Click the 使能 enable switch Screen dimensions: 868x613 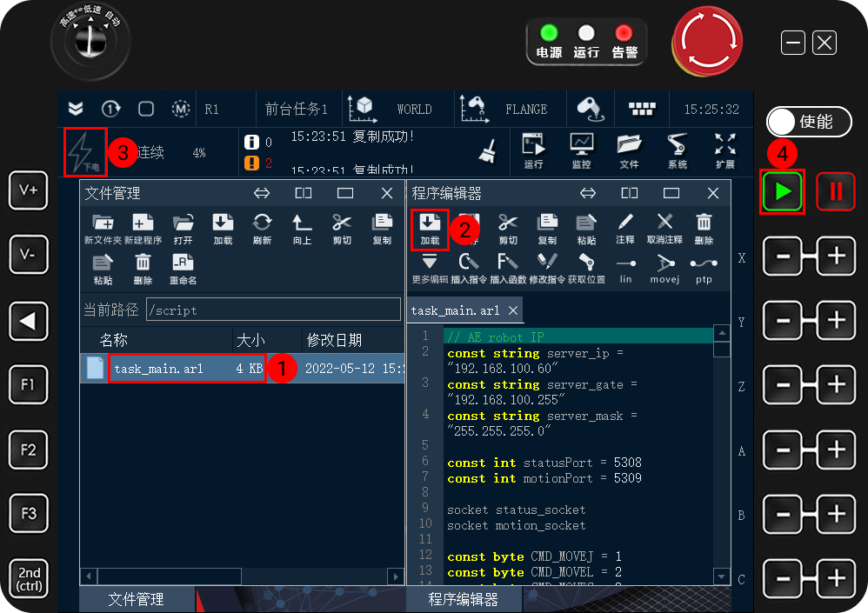(x=808, y=122)
